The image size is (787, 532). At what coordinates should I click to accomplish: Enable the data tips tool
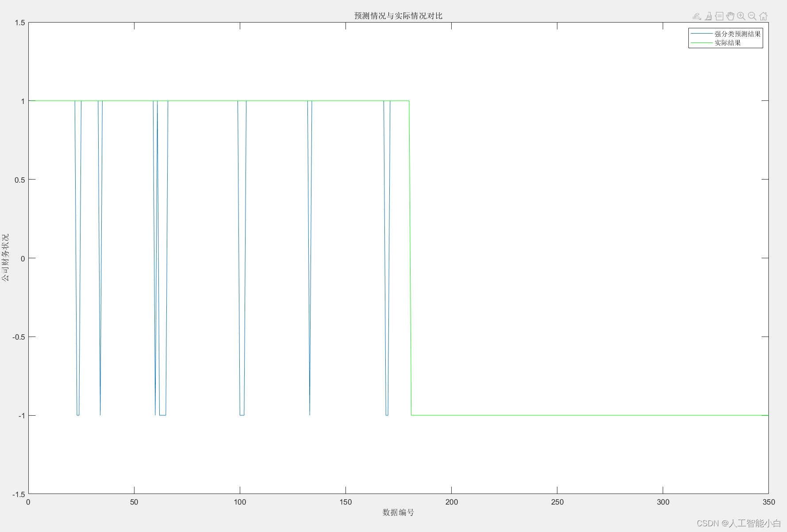tap(719, 16)
